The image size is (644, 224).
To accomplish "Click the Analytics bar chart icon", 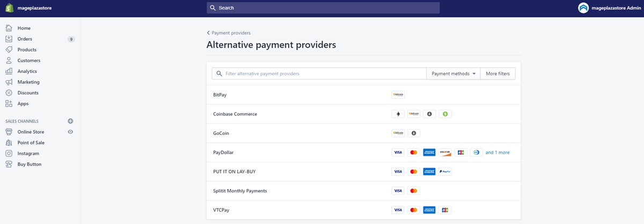I will coord(9,71).
